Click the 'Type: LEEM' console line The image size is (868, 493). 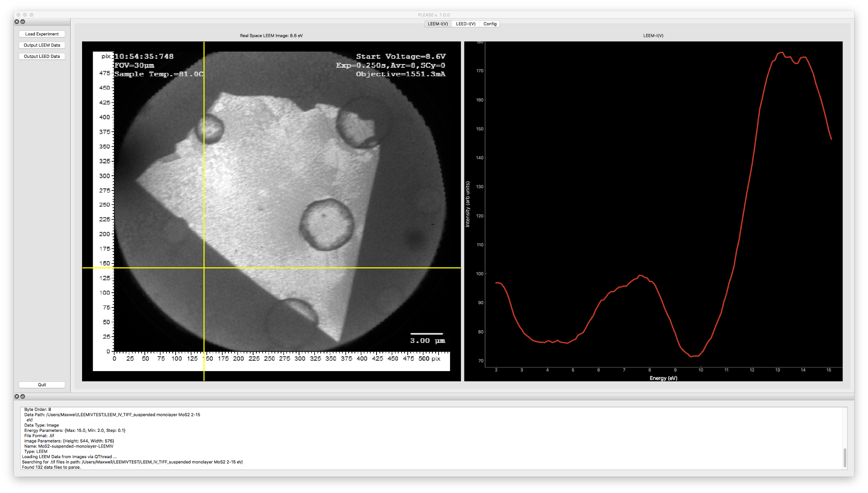tap(36, 452)
